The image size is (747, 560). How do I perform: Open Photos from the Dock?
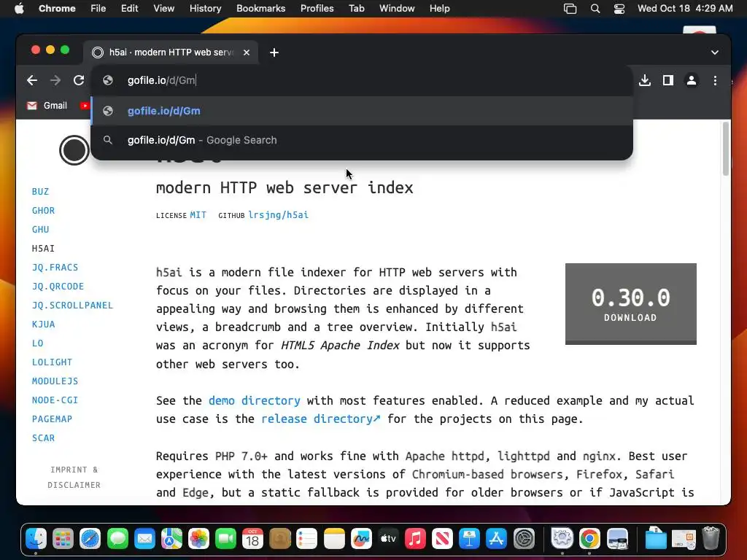coord(198,539)
